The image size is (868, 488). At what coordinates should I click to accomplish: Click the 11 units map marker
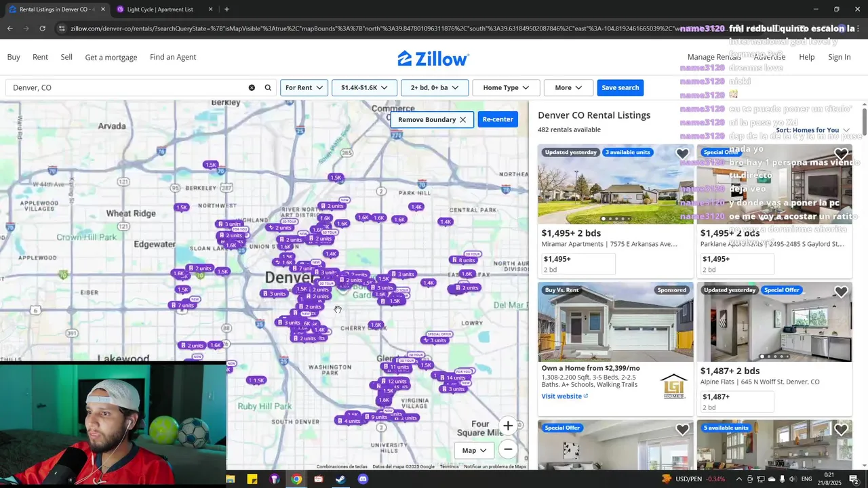396,367
